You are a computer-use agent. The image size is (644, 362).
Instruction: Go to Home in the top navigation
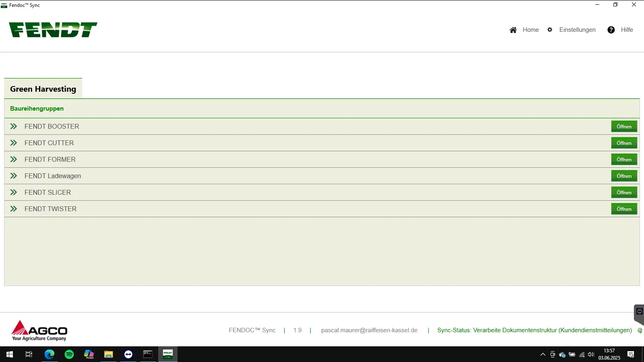coord(530,30)
